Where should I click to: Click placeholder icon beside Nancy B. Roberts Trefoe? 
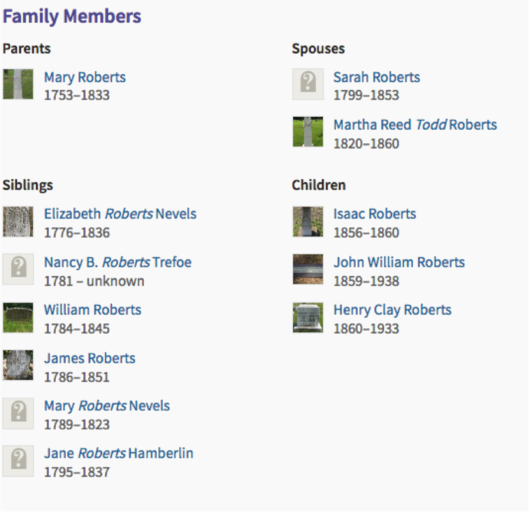click(18, 269)
